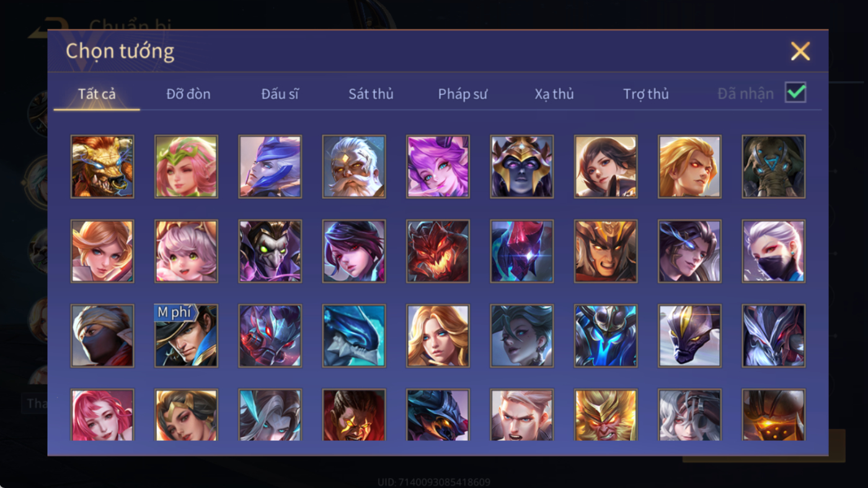This screenshot has width=868, height=488.
Task: Pick the blue shark hero portrait
Action: click(354, 335)
